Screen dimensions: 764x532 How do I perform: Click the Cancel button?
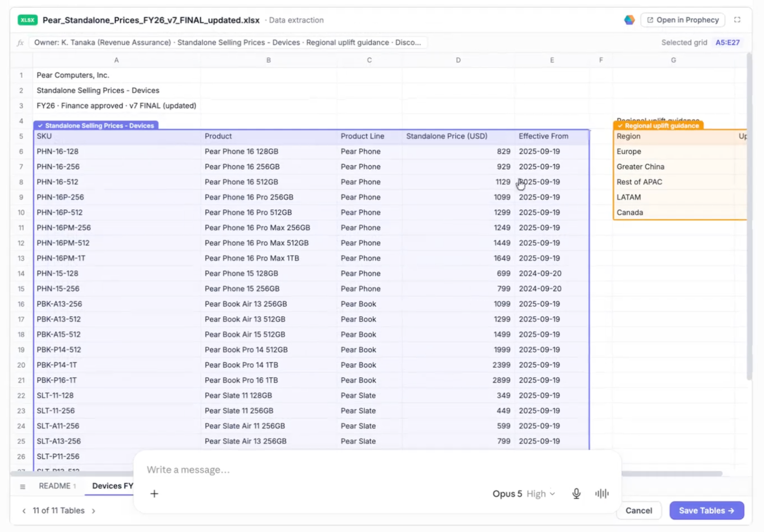click(x=639, y=511)
